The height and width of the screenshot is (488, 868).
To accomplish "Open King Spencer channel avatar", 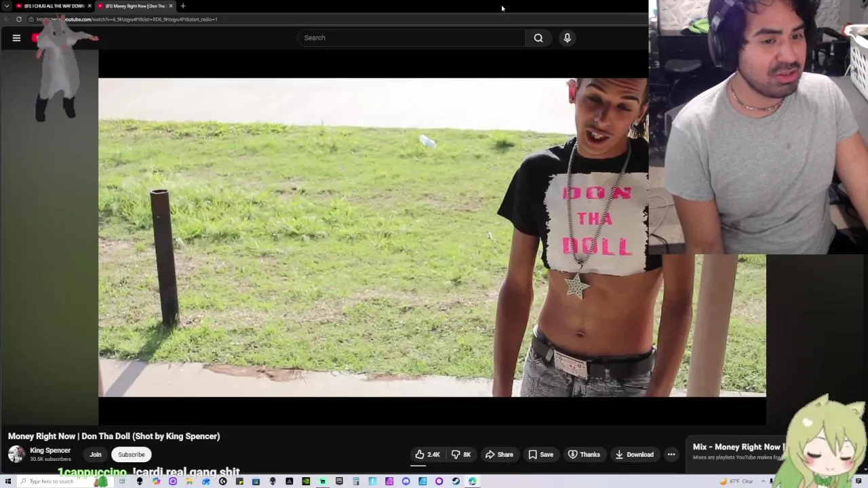I will 16,454.
